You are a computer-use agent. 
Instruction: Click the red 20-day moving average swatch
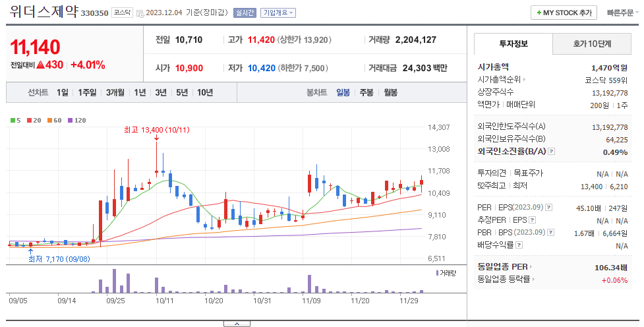point(29,121)
